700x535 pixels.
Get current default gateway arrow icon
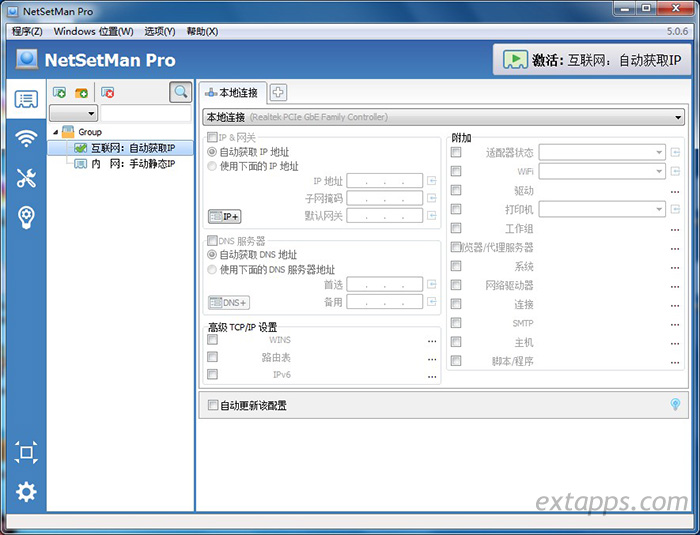coord(431,216)
